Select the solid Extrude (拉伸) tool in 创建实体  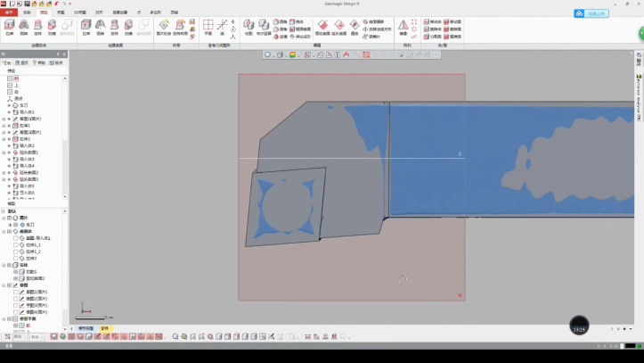10,26
